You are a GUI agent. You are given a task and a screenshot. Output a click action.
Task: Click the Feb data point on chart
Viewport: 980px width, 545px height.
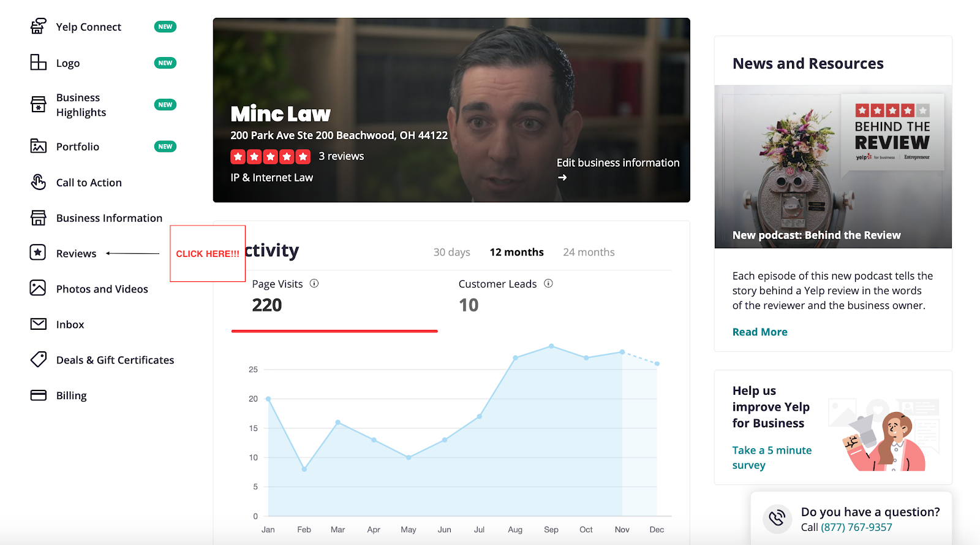304,469
